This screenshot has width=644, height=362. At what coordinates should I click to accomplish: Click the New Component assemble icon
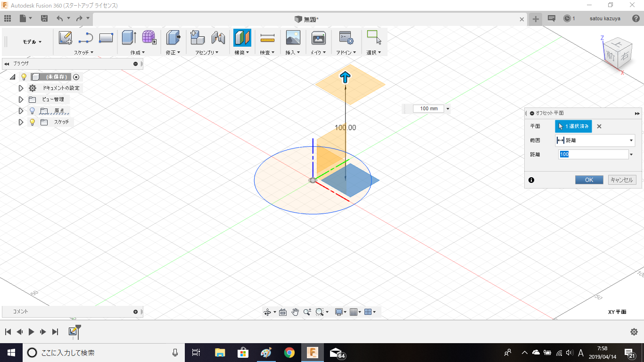tap(197, 38)
